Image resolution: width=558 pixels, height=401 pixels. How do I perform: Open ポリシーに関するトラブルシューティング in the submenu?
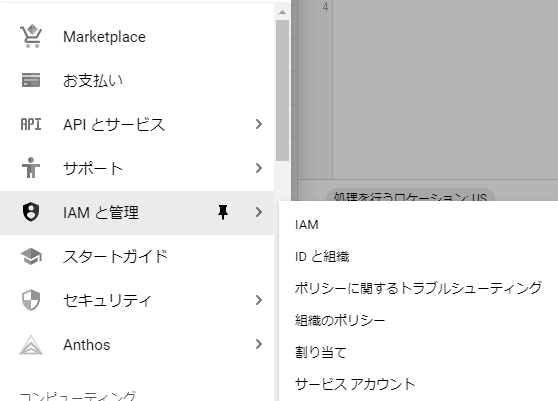click(x=418, y=288)
